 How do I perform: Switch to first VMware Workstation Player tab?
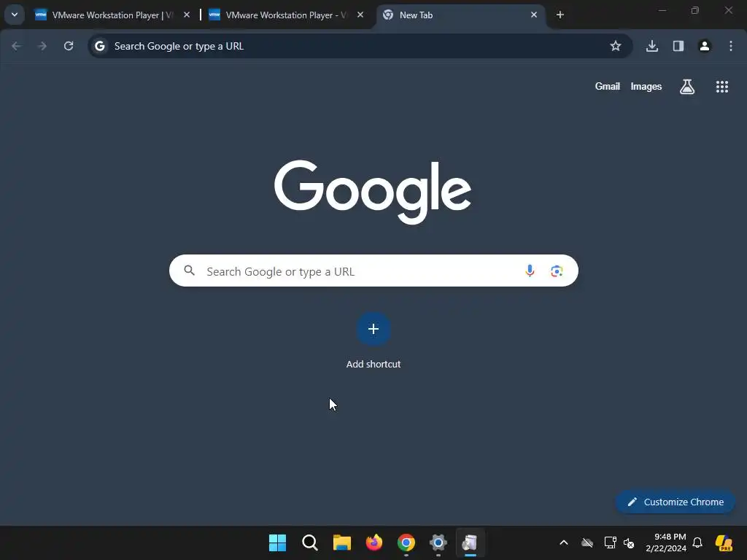pos(113,15)
